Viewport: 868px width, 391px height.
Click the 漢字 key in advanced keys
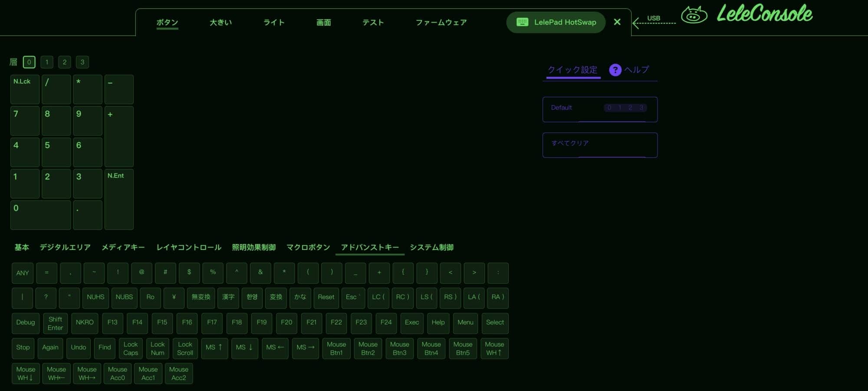228,298
